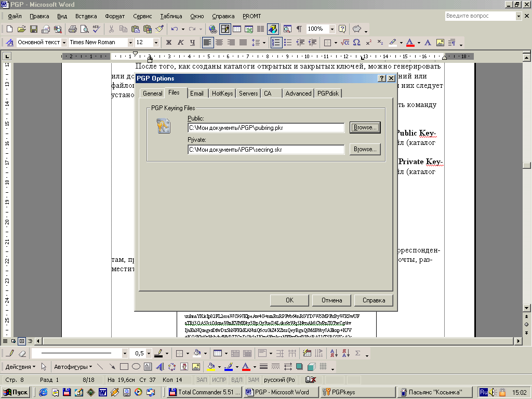Browse for the Private keyring file
Image resolution: width=532 pixels, height=399 pixels.
[365, 149]
